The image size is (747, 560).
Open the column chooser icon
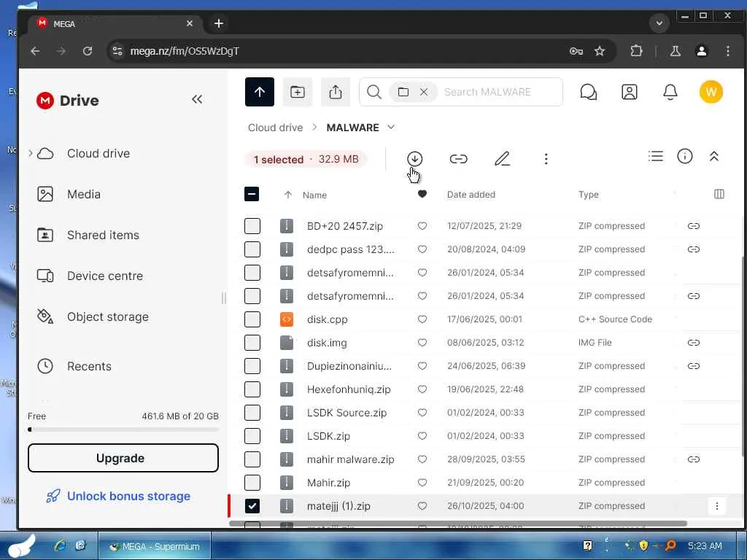719,194
